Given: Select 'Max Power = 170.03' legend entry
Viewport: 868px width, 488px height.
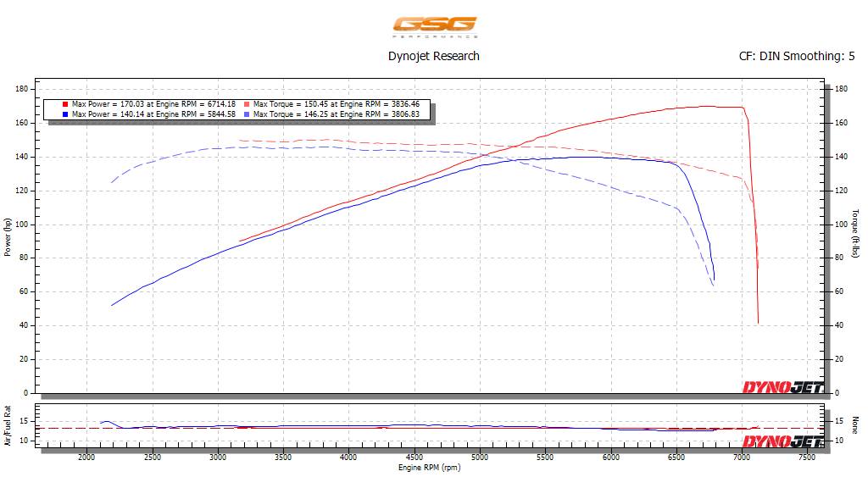Looking at the screenshot, I should point(153,104).
